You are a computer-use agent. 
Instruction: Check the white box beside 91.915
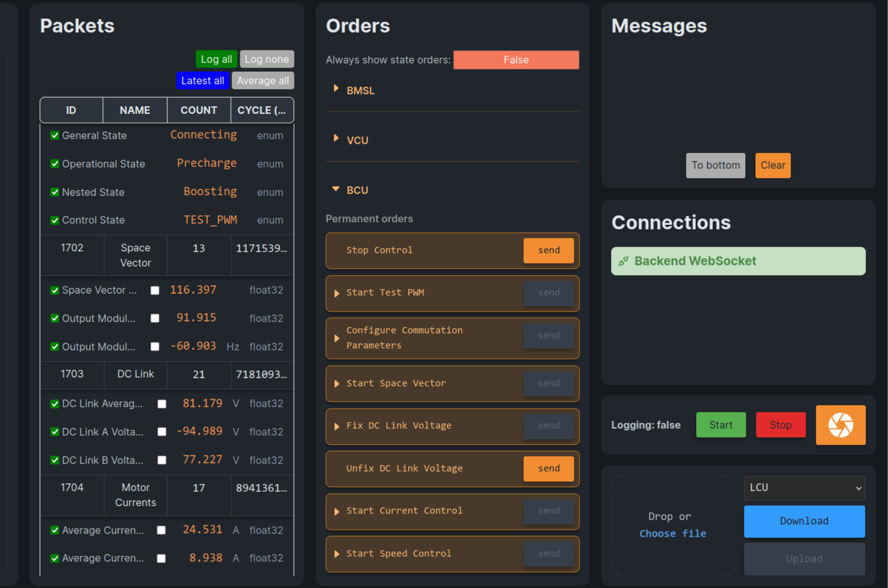155,318
